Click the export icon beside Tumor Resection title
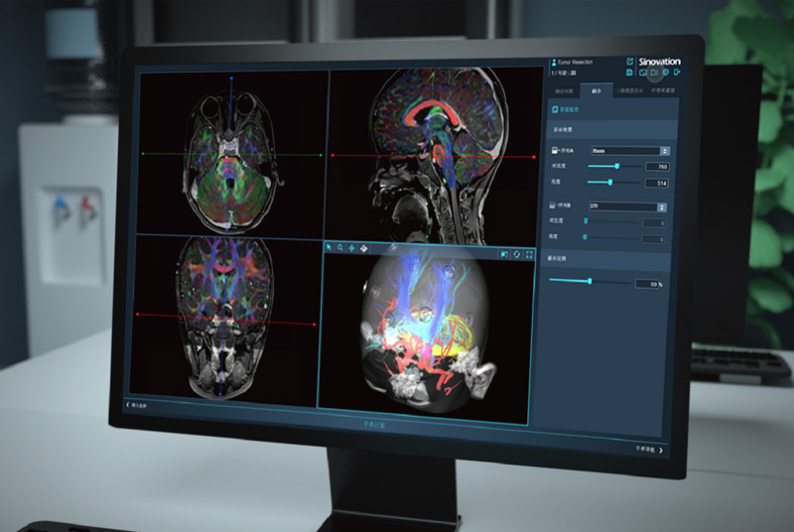This screenshot has height=532, width=794. pyautogui.click(x=630, y=62)
